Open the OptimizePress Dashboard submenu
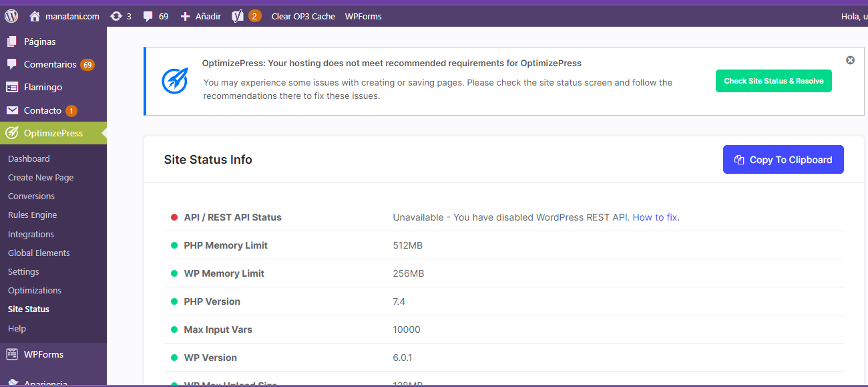 29,158
